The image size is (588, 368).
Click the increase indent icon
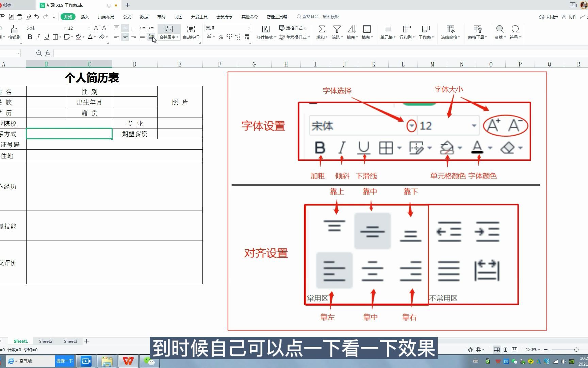pos(151,28)
